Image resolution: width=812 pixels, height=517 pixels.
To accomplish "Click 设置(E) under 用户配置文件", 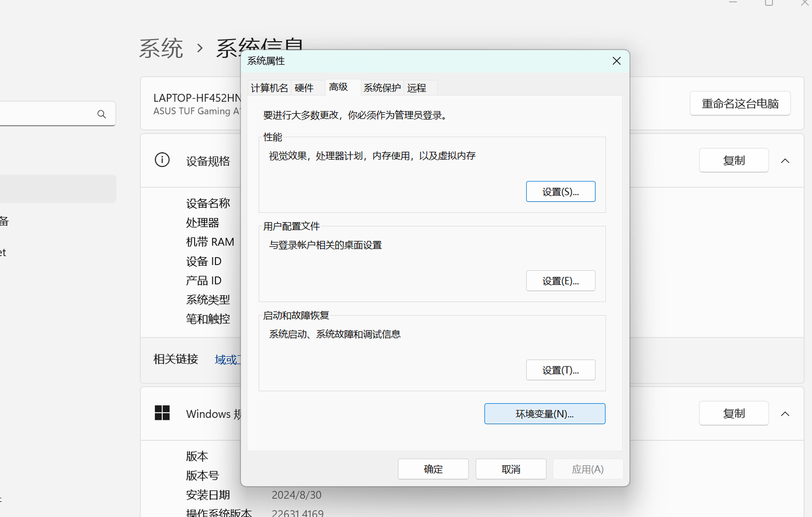I will (561, 280).
